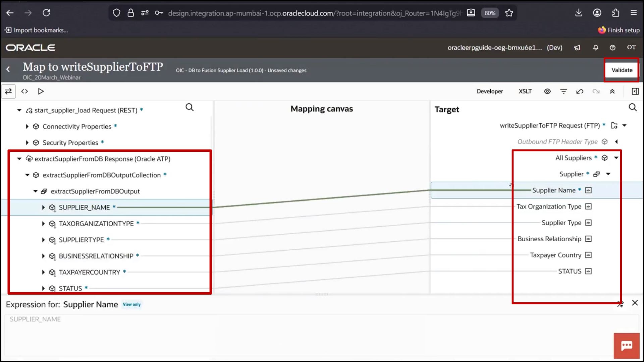This screenshot has width=644, height=362.
Task: Click the Test play icon
Action: (41, 91)
